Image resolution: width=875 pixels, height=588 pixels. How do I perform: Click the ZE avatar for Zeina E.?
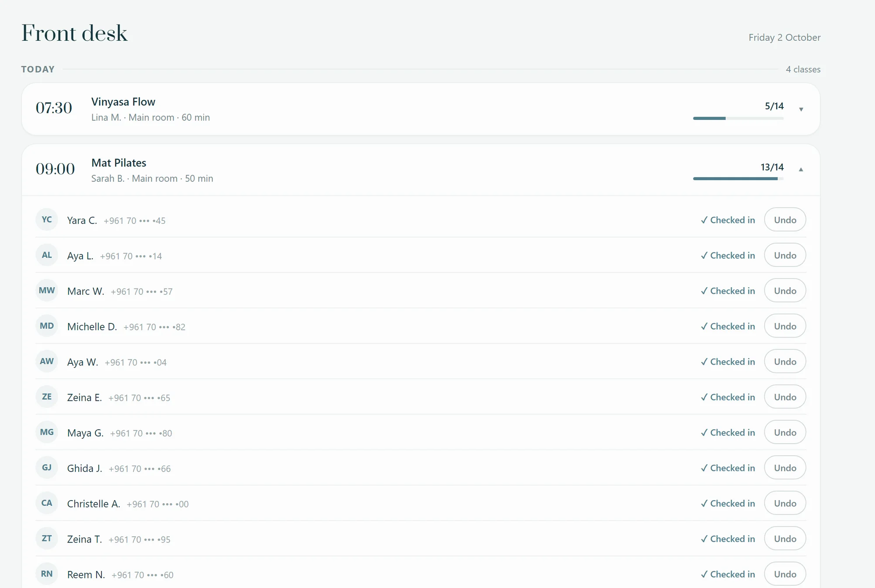(47, 397)
